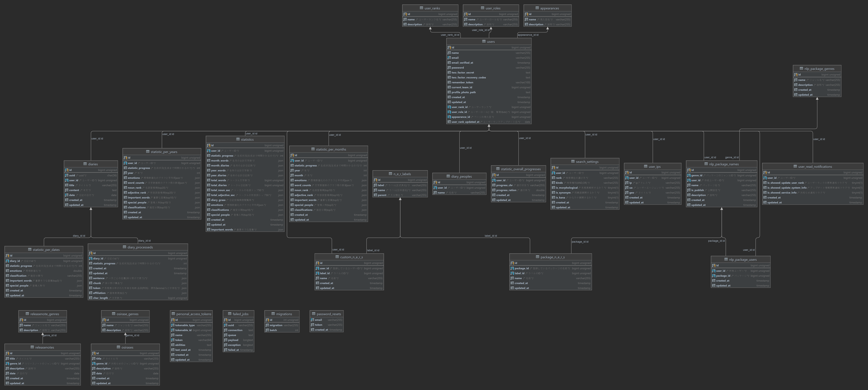Click foreign key icon beside user_rank_id in users
This screenshot has width=868, height=390.
coord(449,107)
